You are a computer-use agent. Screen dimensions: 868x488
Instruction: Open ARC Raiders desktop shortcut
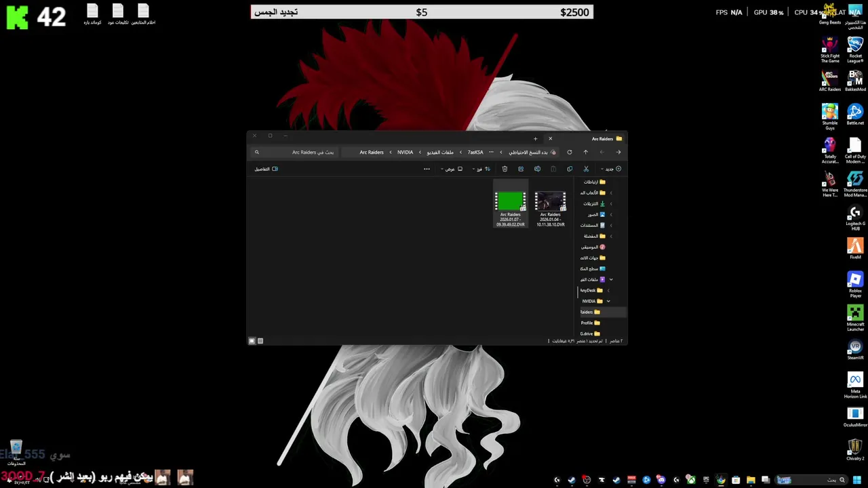pos(830,81)
